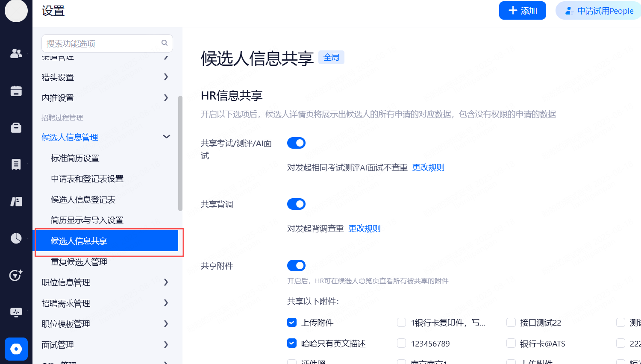Uncheck the 上传附件 checkbox
This screenshot has width=641, height=364.
click(x=292, y=323)
